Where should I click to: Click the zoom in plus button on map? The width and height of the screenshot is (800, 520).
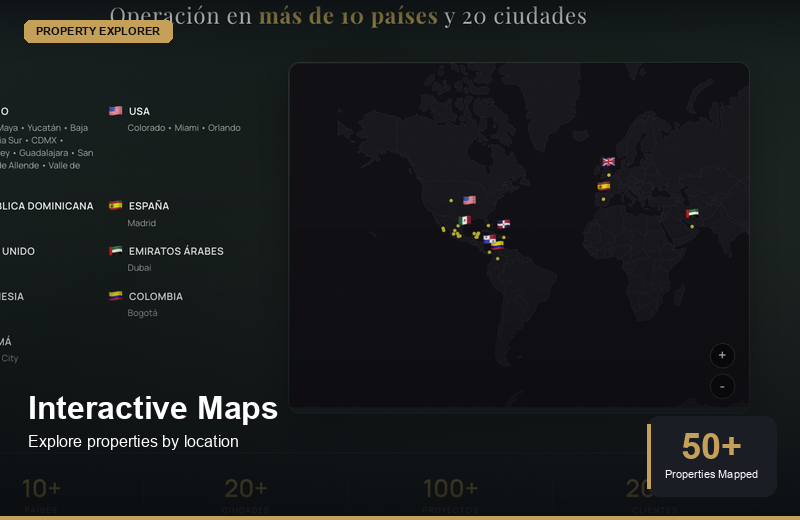[x=722, y=355]
